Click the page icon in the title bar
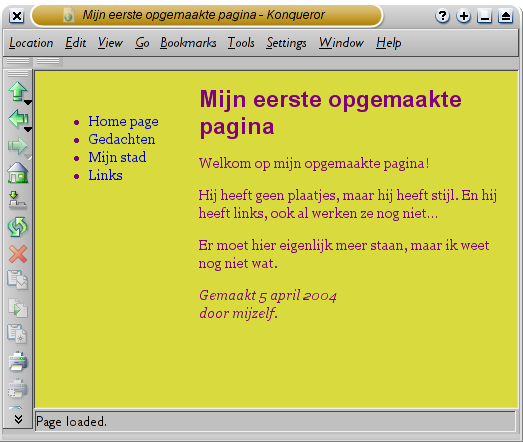 coord(68,15)
